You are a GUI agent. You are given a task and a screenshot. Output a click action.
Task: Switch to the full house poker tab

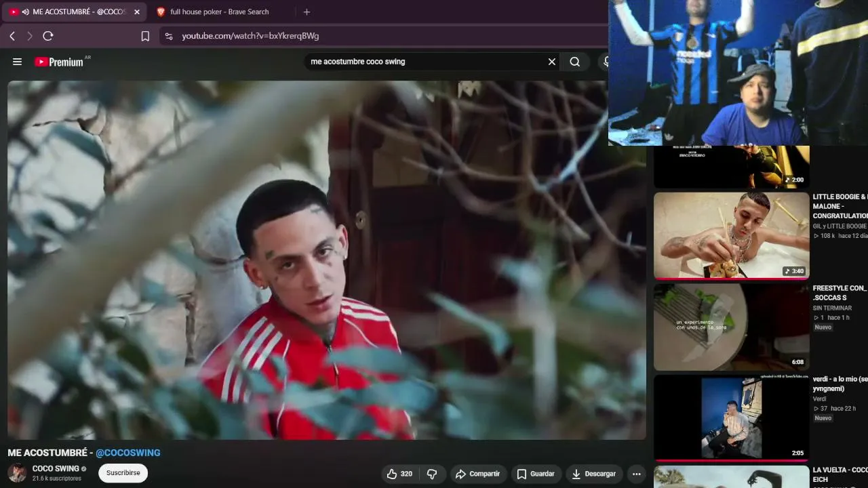[220, 12]
